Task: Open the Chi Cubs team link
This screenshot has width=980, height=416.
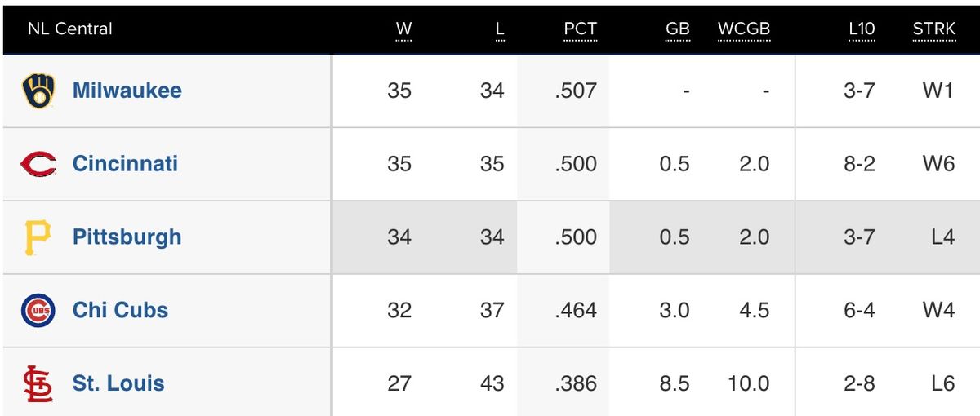Action: point(120,311)
